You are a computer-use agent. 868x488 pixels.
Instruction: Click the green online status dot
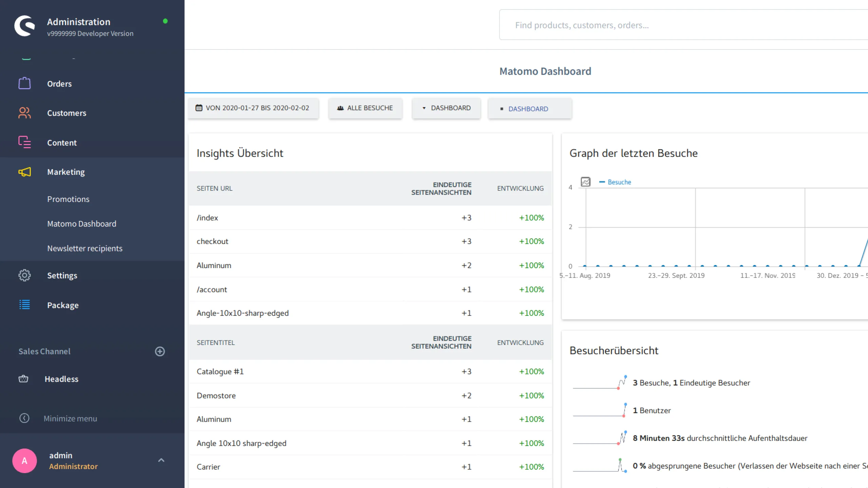pos(165,21)
